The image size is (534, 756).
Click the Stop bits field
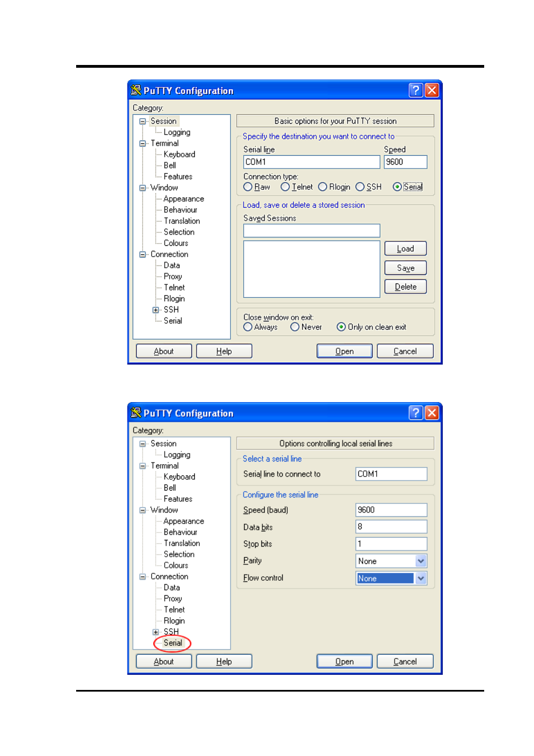click(x=391, y=544)
